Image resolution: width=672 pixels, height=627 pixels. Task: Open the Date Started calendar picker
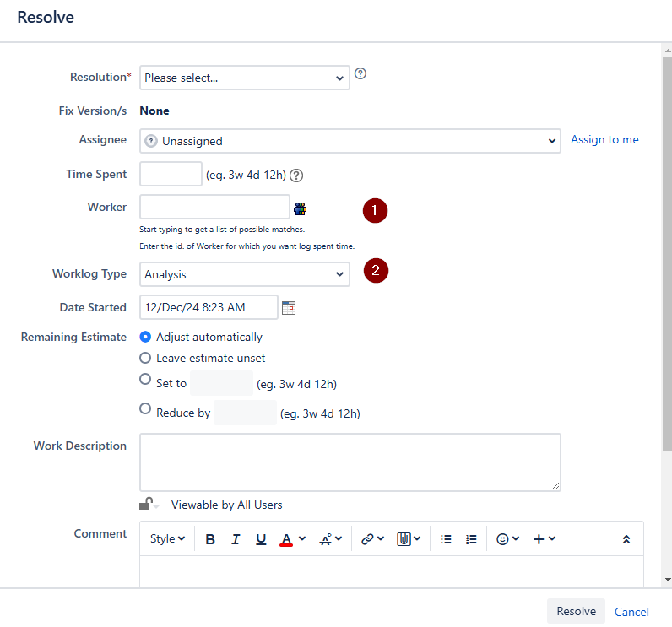click(289, 308)
